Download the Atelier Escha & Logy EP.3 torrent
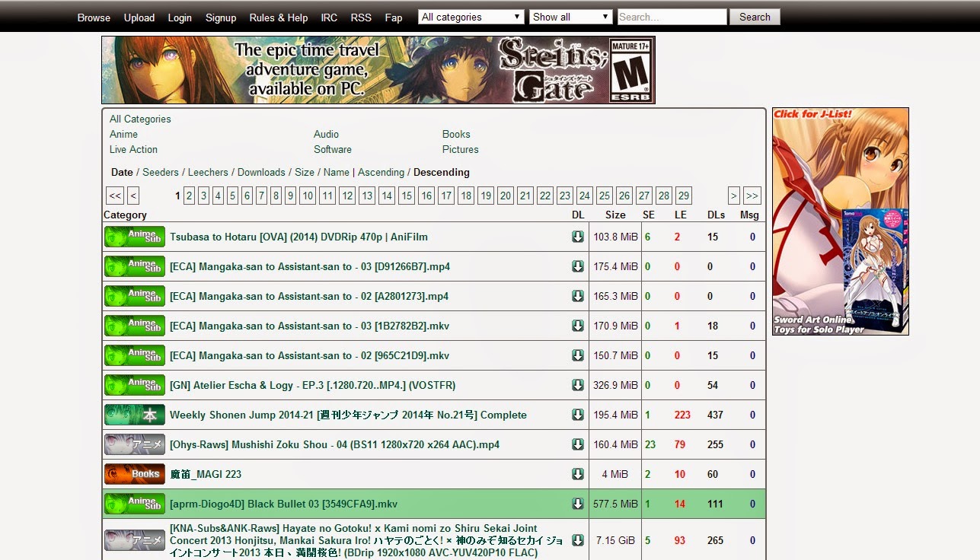The image size is (980, 560). (578, 385)
